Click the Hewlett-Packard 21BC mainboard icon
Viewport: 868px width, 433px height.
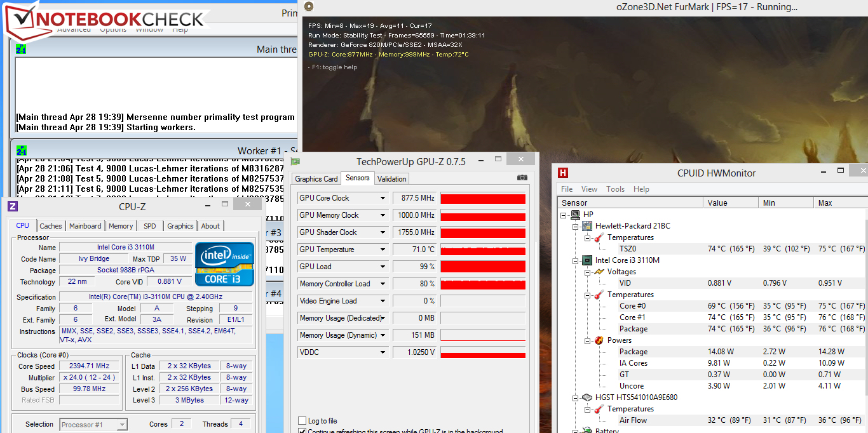pos(587,226)
